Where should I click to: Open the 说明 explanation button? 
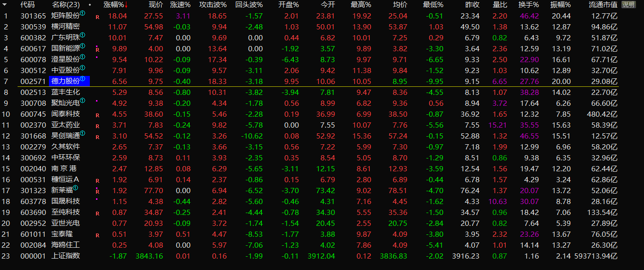[x=628, y=5]
